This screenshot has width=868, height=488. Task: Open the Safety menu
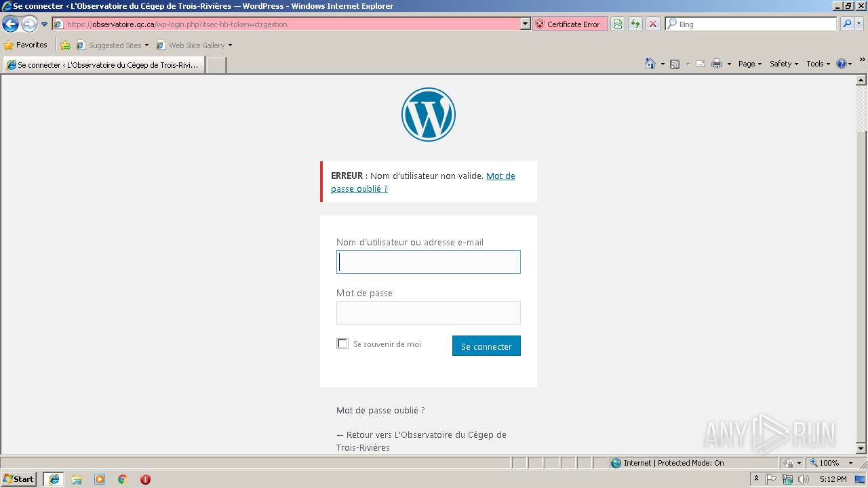pos(783,64)
